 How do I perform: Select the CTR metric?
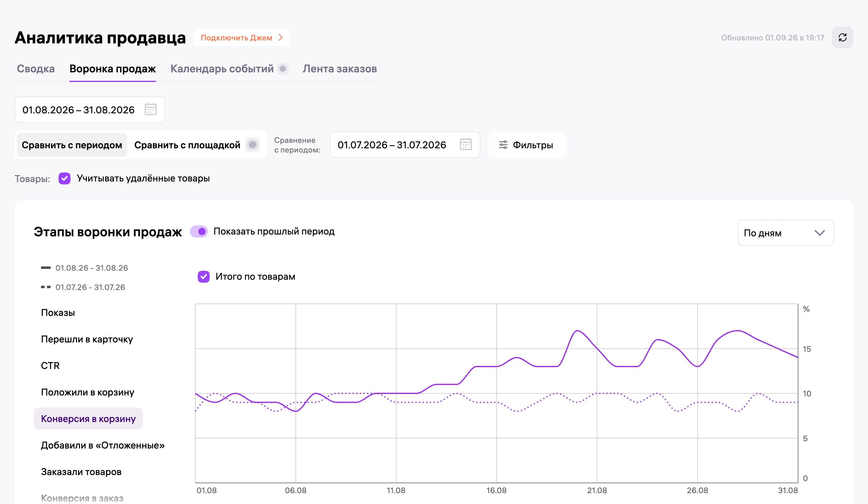click(50, 366)
